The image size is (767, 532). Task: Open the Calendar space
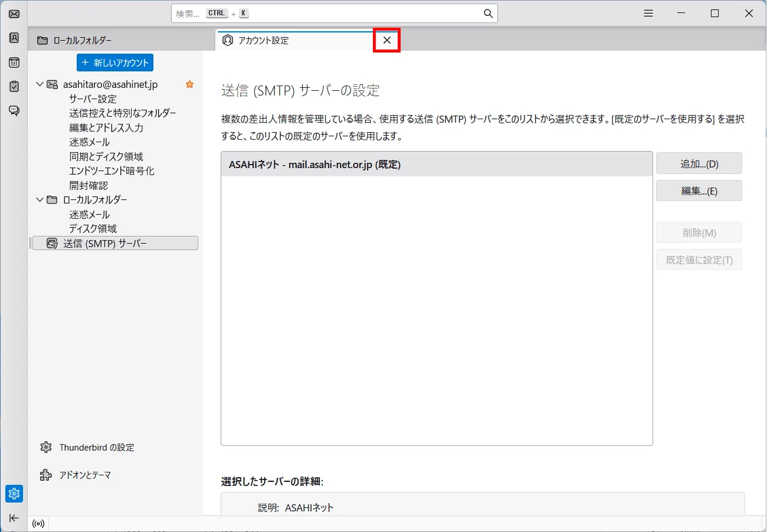tap(14, 62)
